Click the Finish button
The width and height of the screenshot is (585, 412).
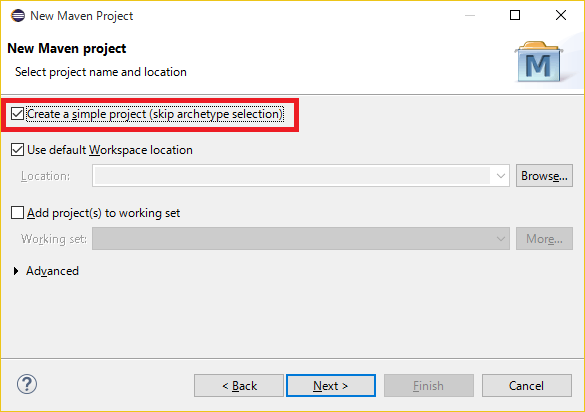click(429, 386)
